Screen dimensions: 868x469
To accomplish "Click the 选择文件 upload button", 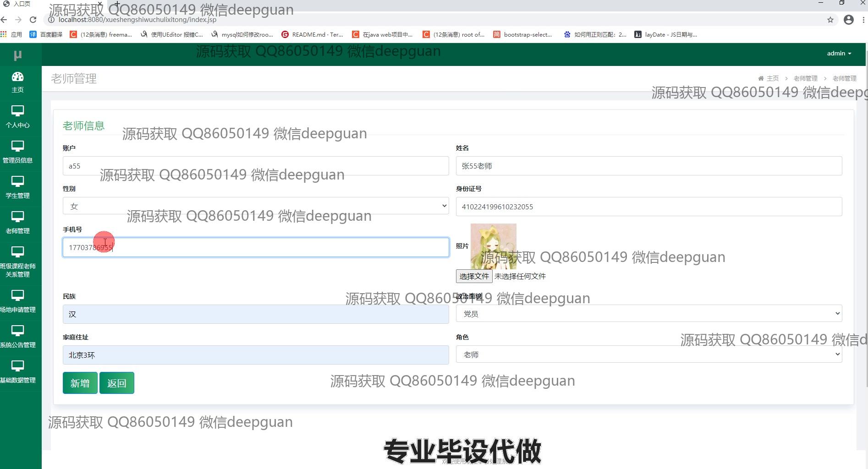I will [474, 276].
